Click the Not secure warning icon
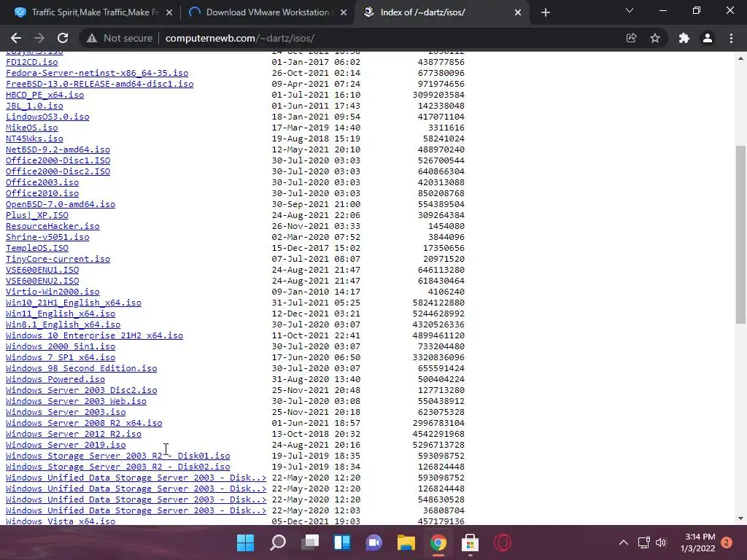This screenshot has width=747, height=560. coord(91,38)
